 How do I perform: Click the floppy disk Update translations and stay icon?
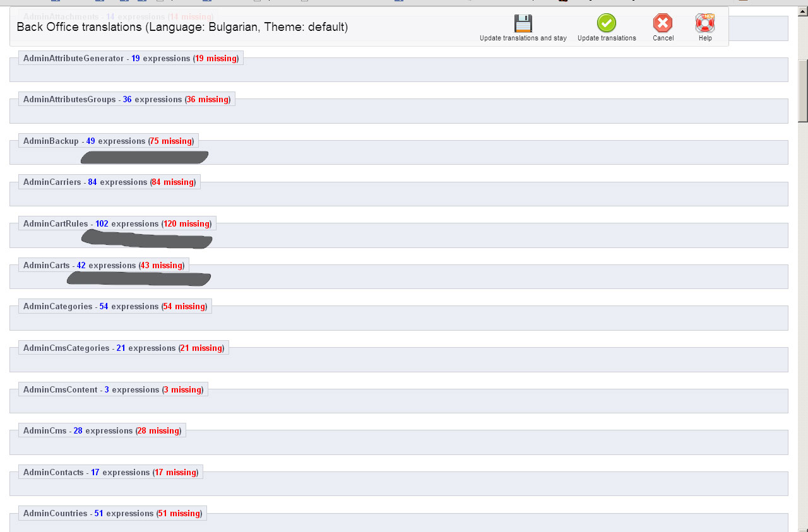(x=523, y=23)
